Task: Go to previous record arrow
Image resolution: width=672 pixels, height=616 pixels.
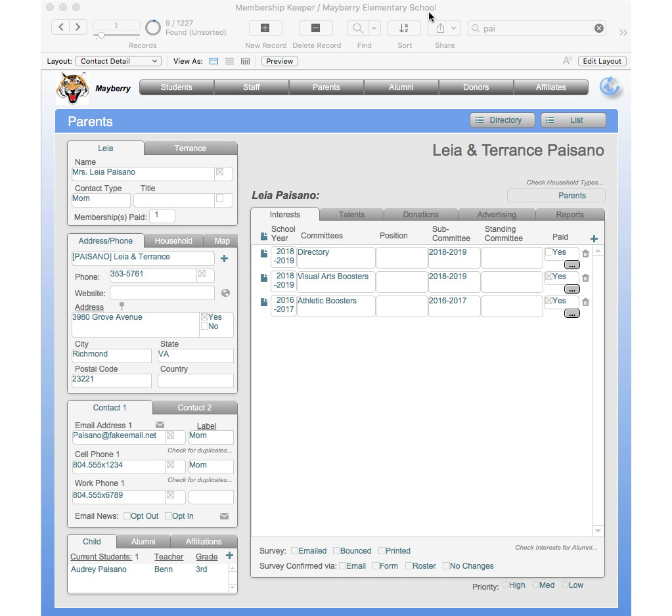Action: pyautogui.click(x=61, y=28)
